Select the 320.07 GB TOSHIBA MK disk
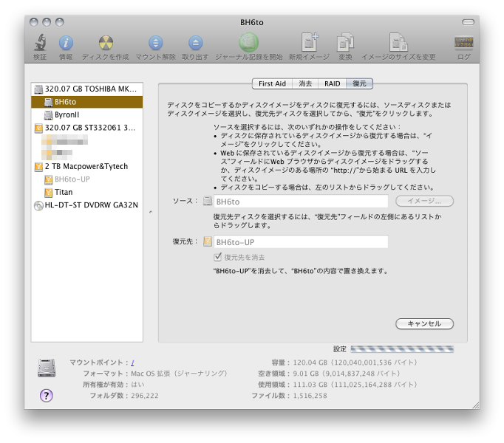Screen dimensions: 504x443 click(86, 89)
